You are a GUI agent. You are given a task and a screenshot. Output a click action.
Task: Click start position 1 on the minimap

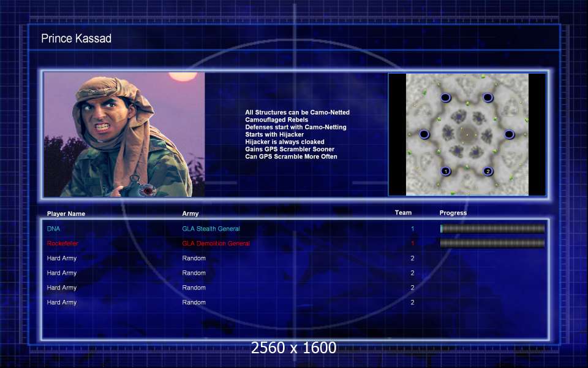click(x=445, y=171)
